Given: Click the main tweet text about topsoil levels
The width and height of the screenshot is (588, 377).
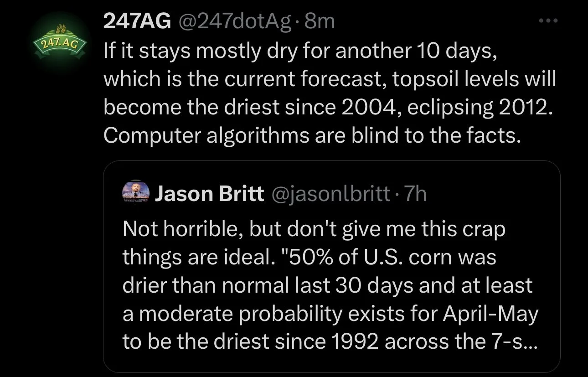Looking at the screenshot, I should pyautogui.click(x=330, y=94).
